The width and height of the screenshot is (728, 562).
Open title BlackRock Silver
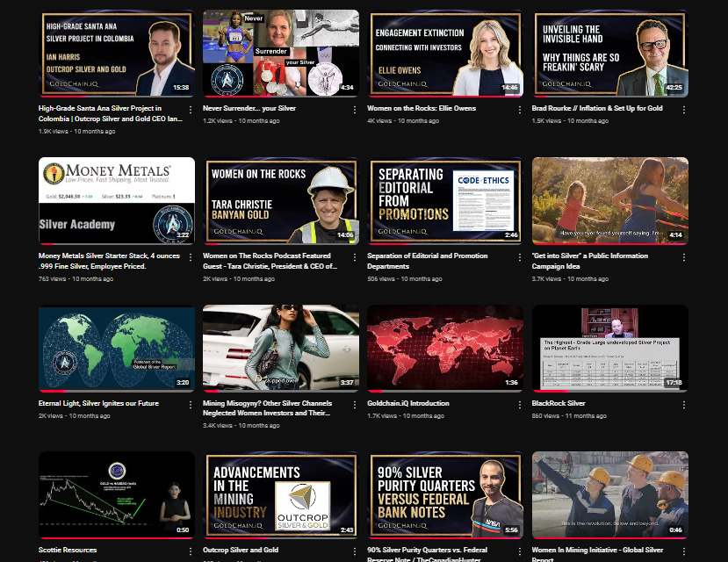pos(559,403)
